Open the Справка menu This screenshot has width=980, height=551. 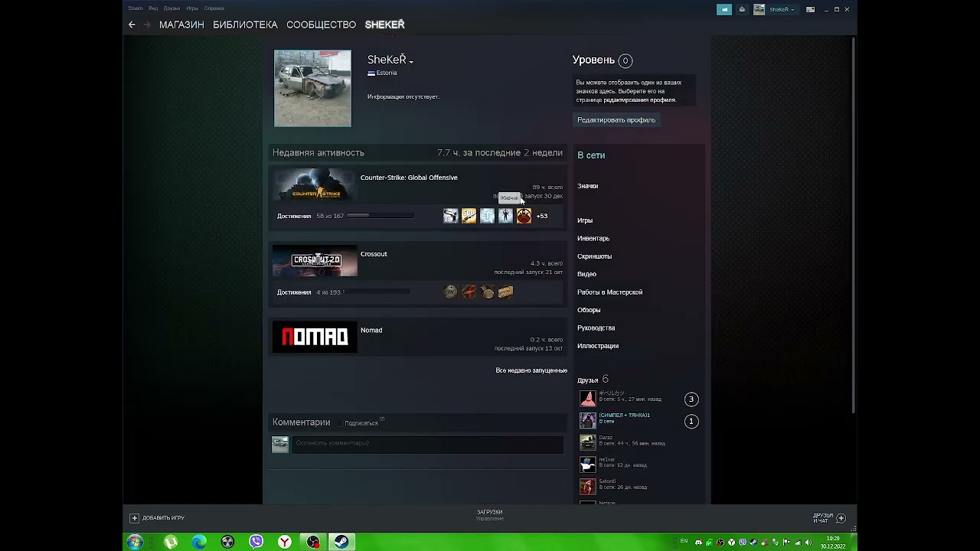click(214, 8)
